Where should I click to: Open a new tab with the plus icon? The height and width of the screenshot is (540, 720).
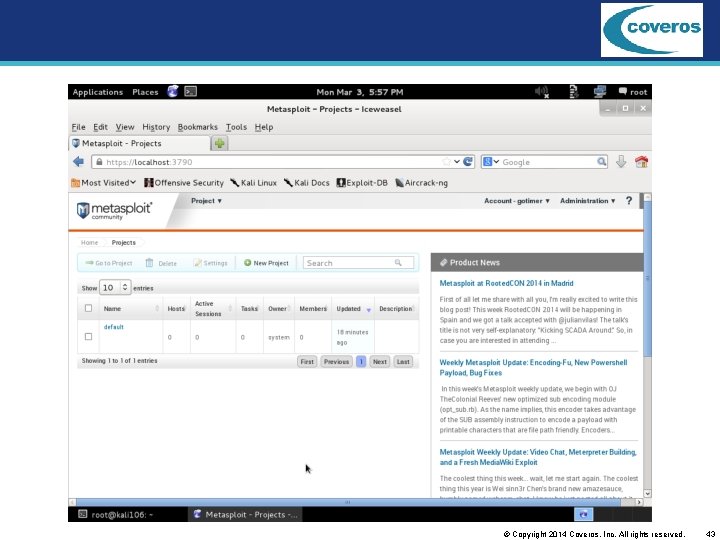[219, 143]
